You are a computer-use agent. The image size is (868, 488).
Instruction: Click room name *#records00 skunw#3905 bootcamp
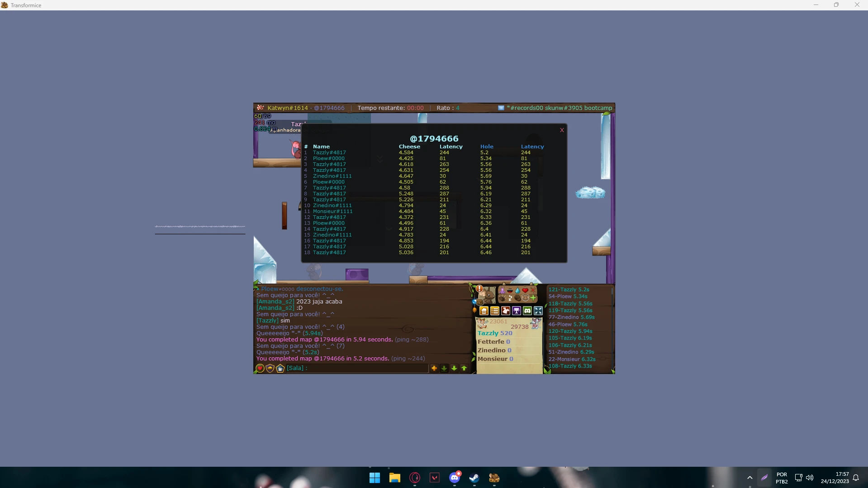click(x=559, y=108)
